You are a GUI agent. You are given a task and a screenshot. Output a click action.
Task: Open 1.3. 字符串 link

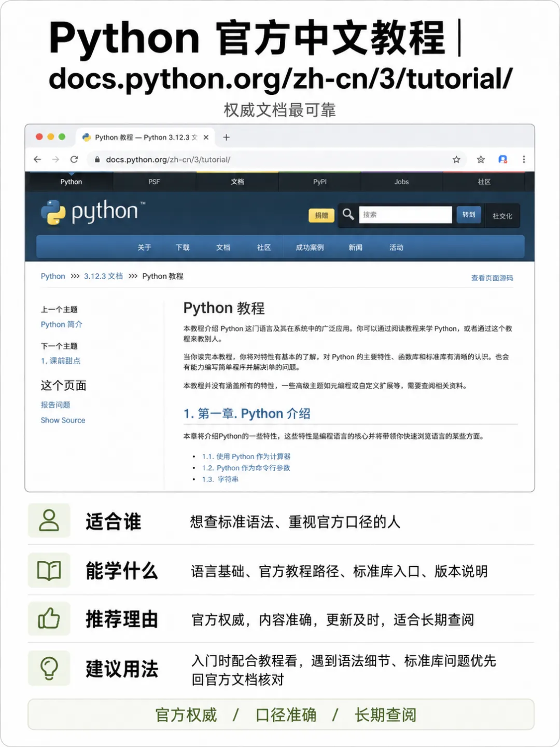(220, 479)
